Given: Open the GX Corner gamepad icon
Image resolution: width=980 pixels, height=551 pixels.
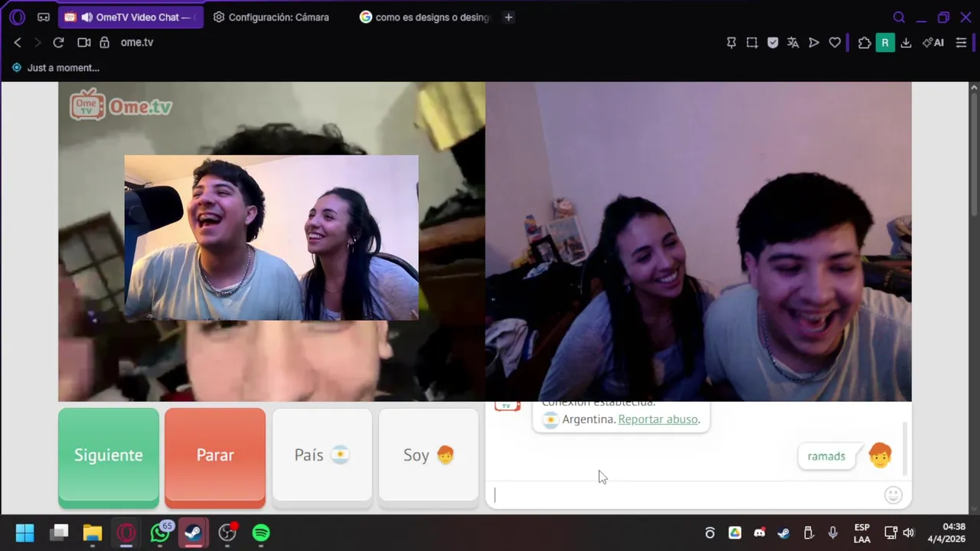Looking at the screenshot, I should pos(44,17).
